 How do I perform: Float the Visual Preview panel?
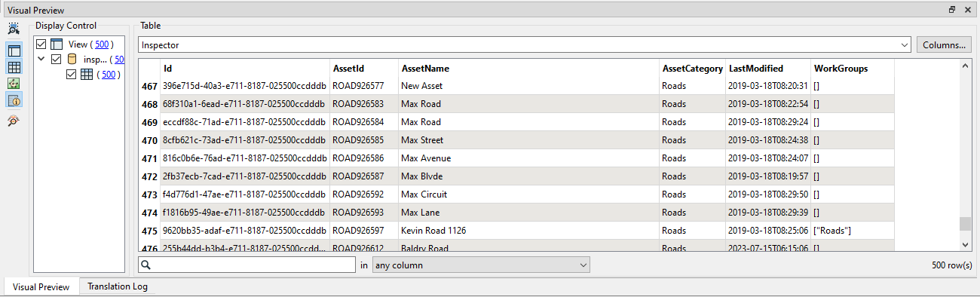coord(952,10)
